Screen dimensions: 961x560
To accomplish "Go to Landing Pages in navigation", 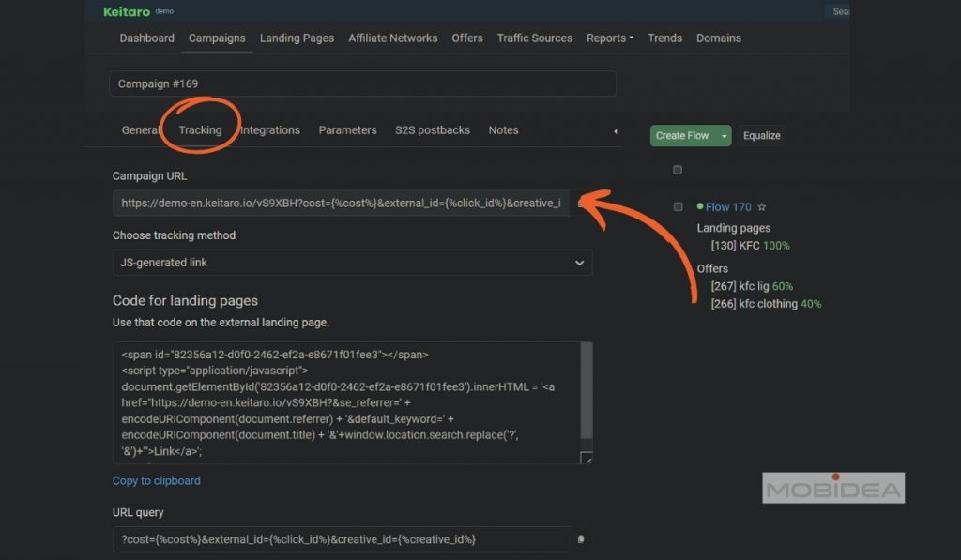I will (297, 38).
